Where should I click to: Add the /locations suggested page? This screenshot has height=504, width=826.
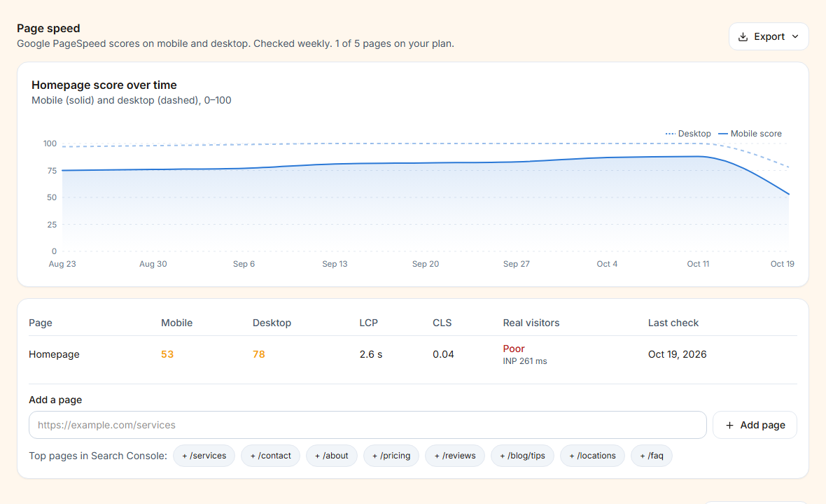coord(592,456)
